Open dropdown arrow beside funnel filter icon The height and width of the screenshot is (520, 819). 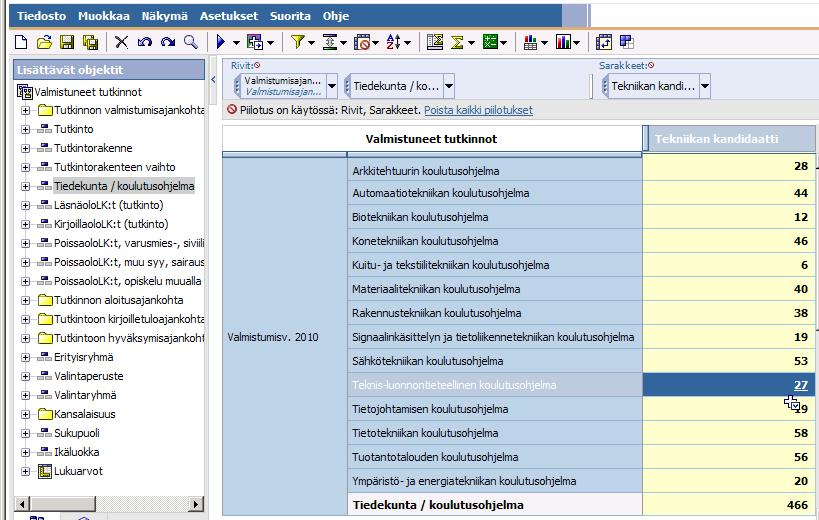[x=311, y=43]
